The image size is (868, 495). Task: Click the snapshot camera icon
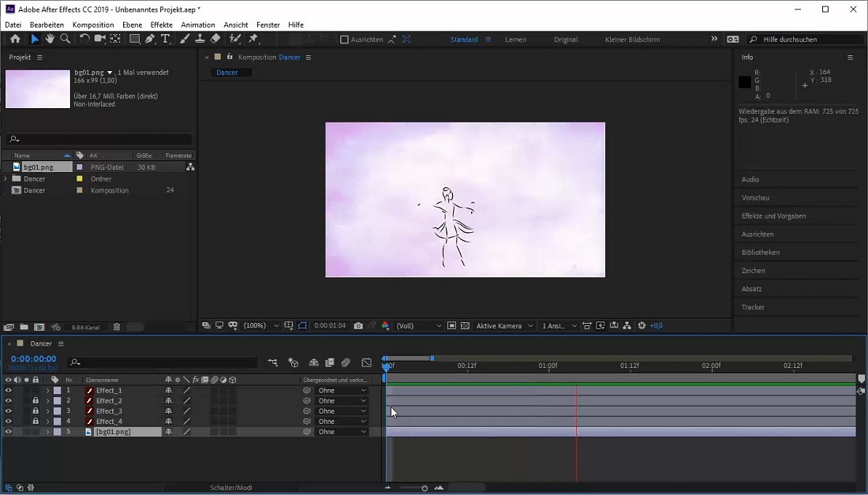point(358,326)
